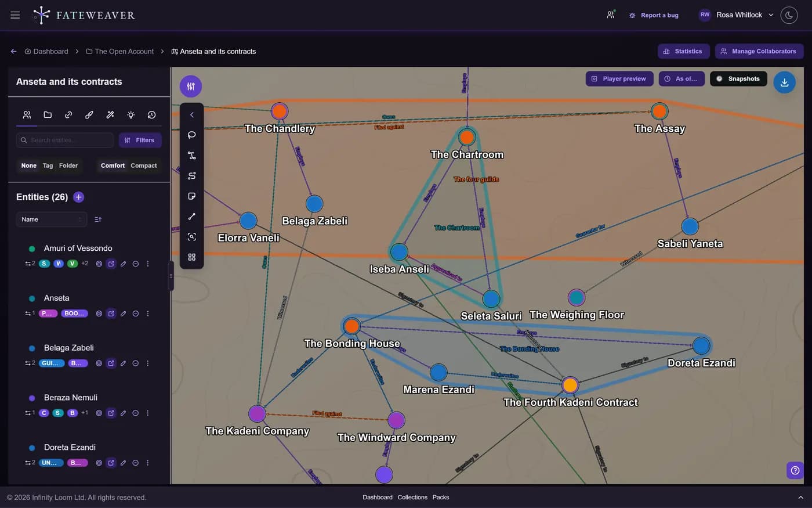
Task: Open the History clock tab
Action: point(152,115)
